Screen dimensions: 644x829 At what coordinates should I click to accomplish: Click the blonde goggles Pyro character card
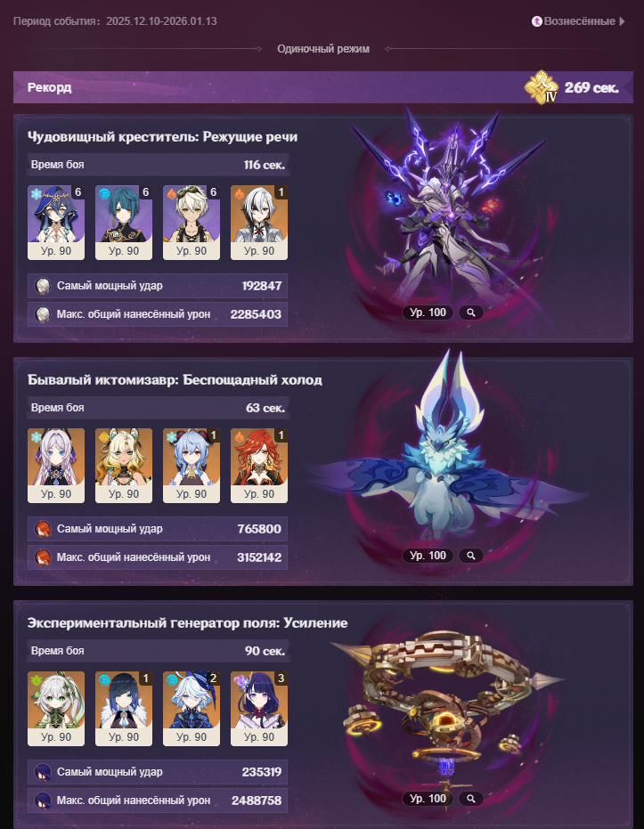(192, 223)
